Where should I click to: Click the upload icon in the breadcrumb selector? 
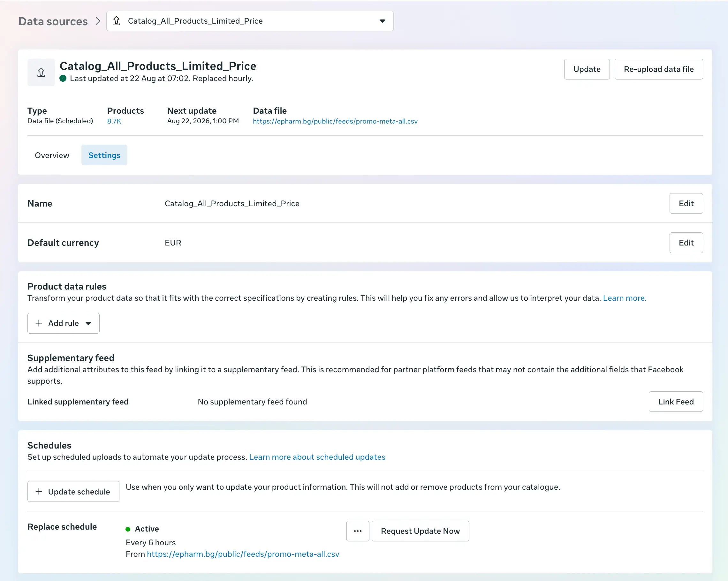[117, 21]
